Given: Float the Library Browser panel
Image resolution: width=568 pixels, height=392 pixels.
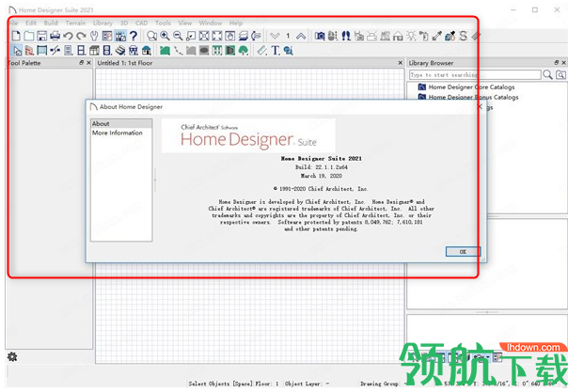Looking at the screenshot, I should [557, 63].
